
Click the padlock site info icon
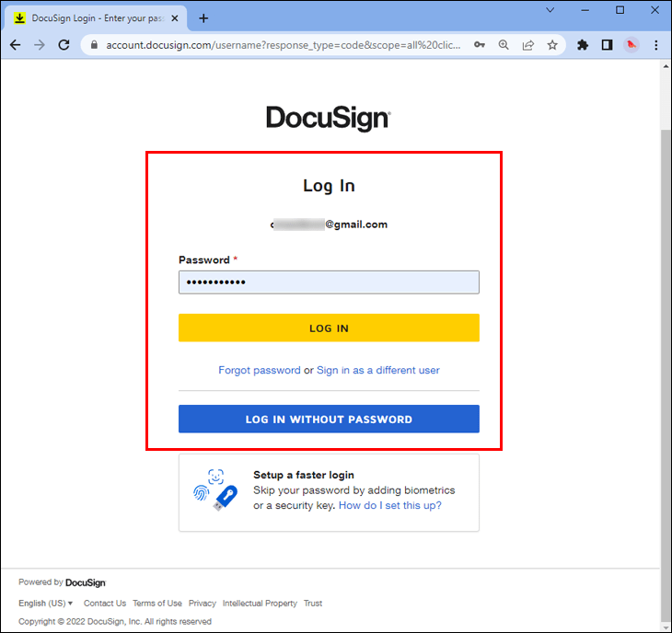click(94, 45)
